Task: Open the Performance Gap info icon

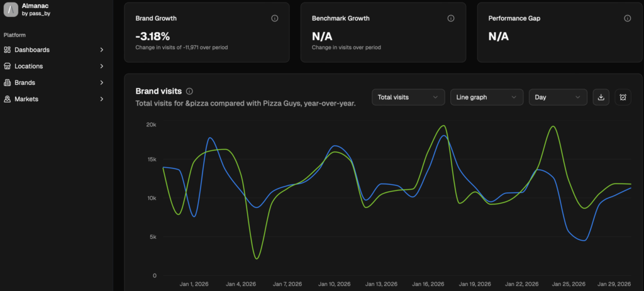Action: click(x=627, y=18)
